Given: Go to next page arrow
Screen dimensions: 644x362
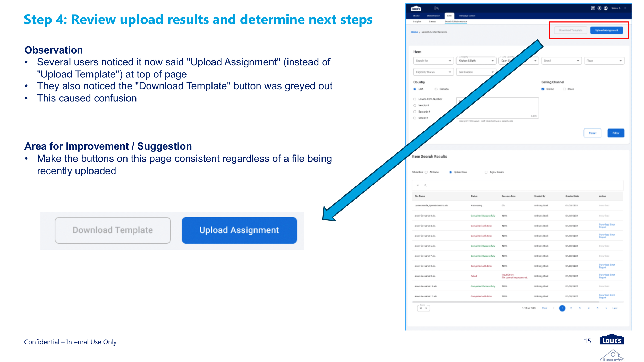Looking at the screenshot, I should (x=606, y=308).
